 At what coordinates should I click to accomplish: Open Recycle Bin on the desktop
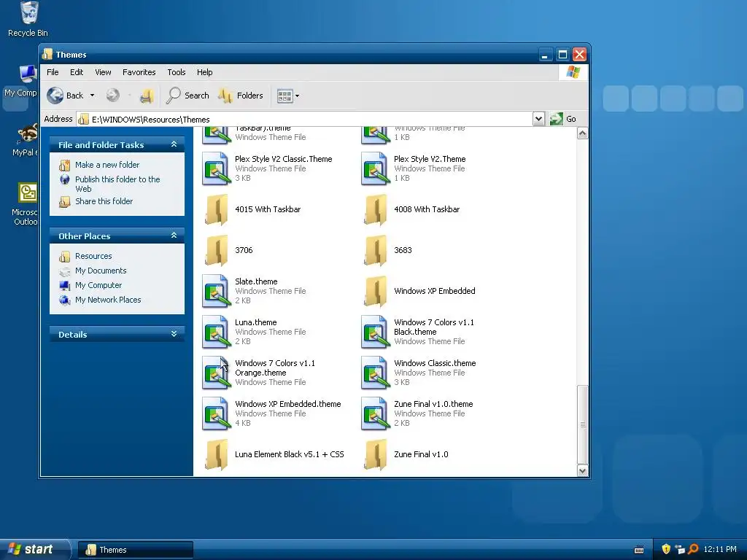(x=28, y=20)
